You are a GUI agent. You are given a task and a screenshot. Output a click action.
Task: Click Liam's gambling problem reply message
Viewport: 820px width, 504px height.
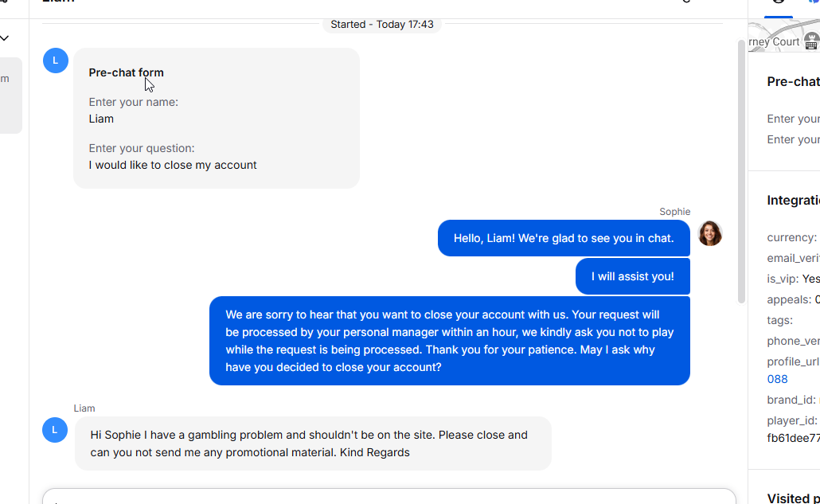tap(313, 443)
